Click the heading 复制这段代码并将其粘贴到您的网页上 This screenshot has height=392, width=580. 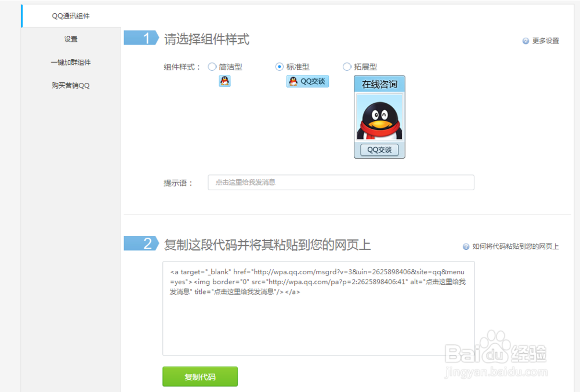point(267,245)
